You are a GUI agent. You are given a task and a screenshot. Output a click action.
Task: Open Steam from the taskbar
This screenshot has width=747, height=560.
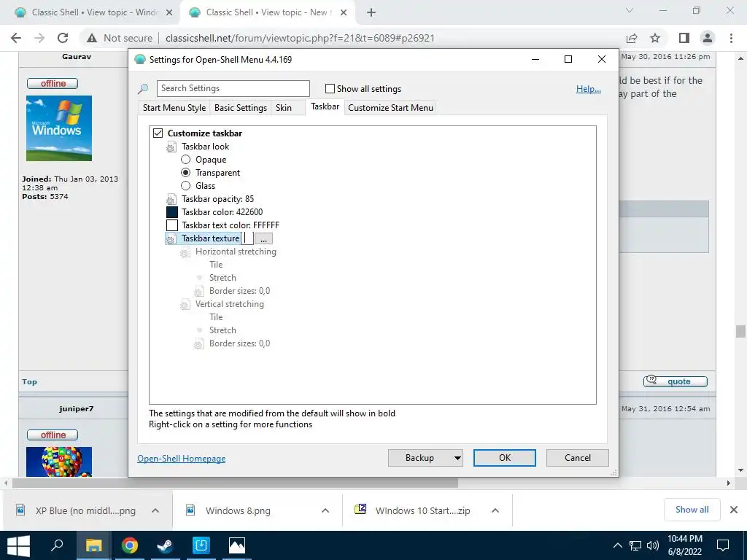166,545
